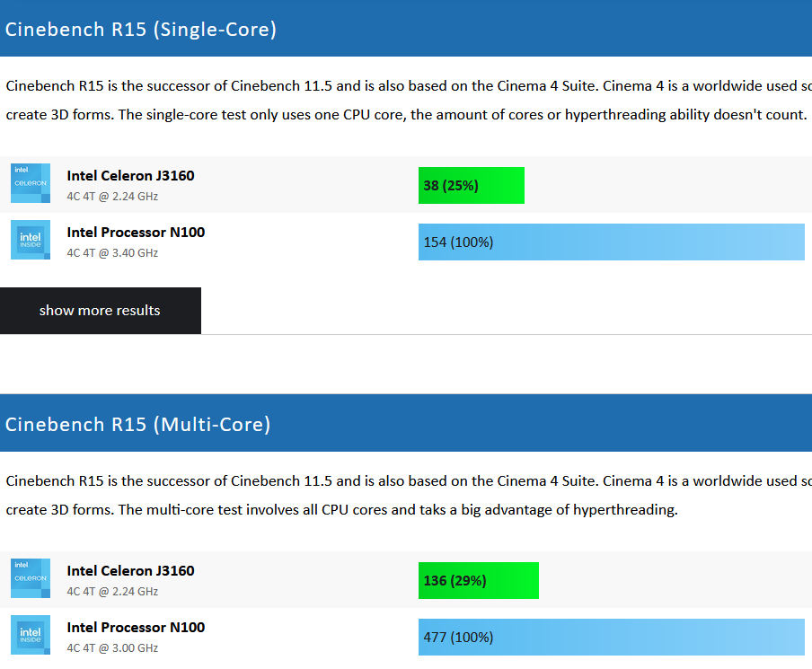Click the green 38 (25%) score bar
This screenshot has height=669, width=812.
point(472,185)
